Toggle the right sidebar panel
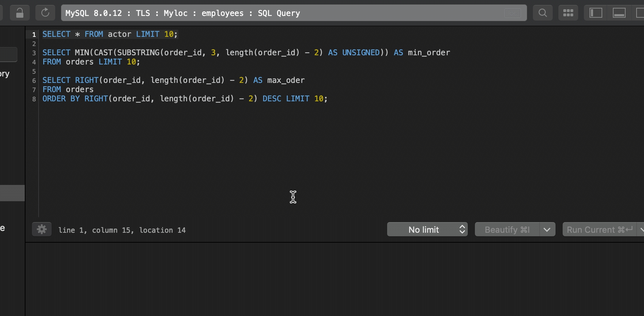 pos(640,13)
